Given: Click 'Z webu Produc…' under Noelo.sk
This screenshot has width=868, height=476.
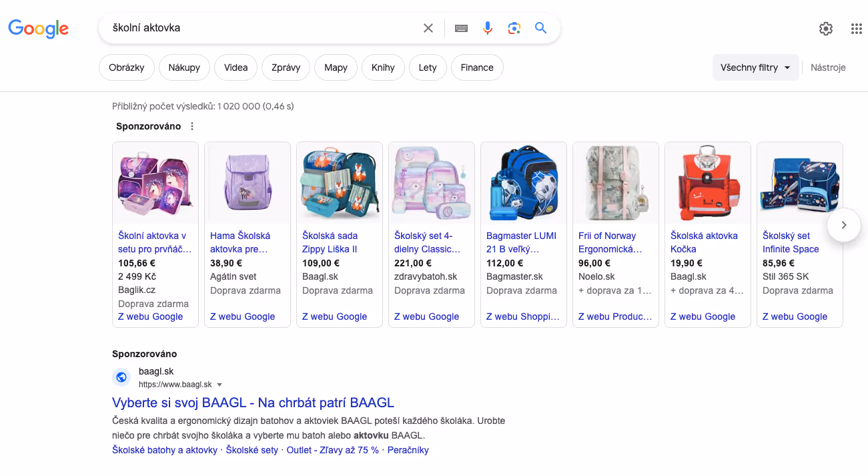Looking at the screenshot, I should (615, 316).
